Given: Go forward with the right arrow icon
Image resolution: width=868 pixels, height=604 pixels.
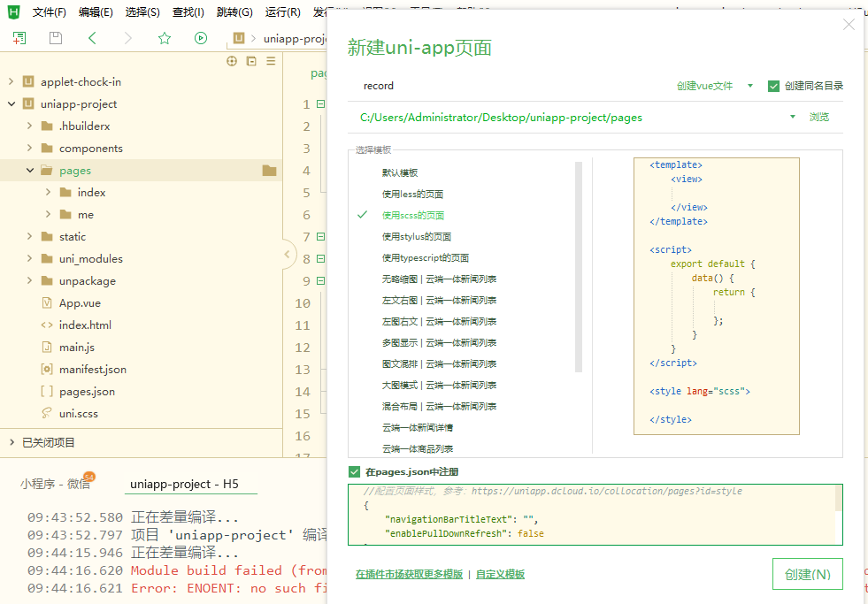Looking at the screenshot, I should (x=128, y=38).
